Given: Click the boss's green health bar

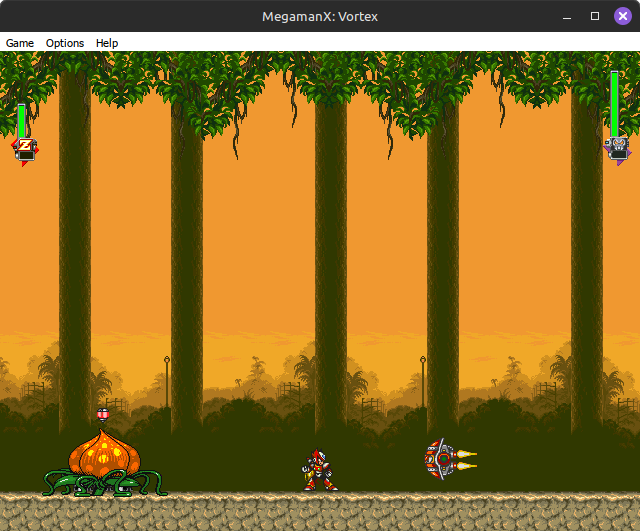Looking at the screenshot, I should (x=614, y=104).
